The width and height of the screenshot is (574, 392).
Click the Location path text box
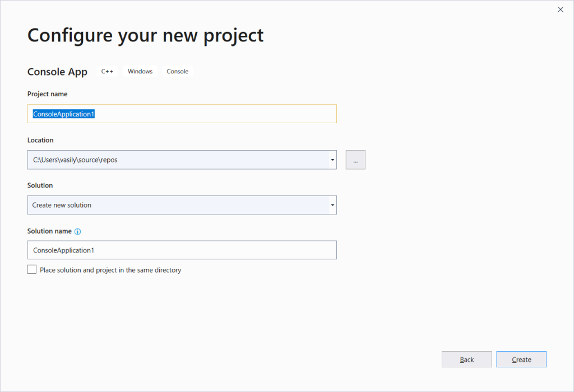pyautogui.click(x=177, y=160)
